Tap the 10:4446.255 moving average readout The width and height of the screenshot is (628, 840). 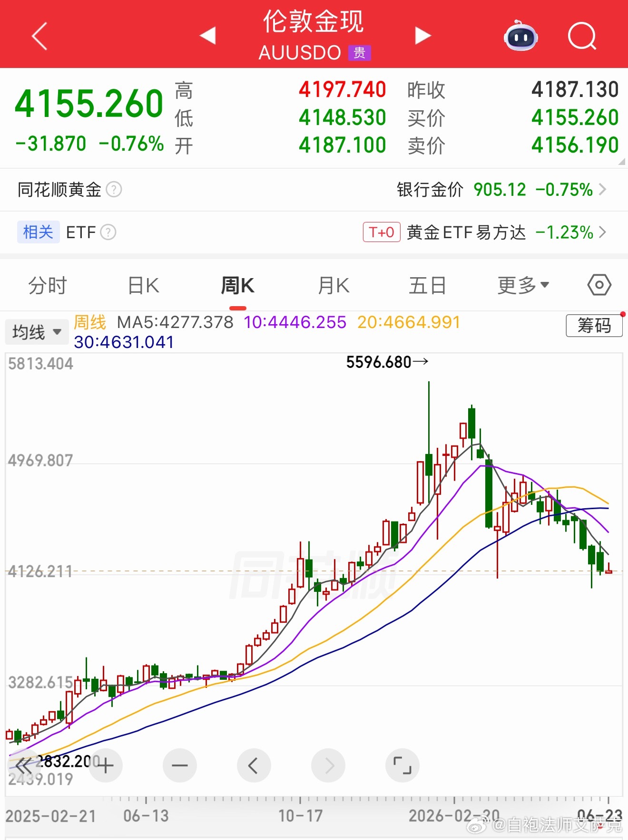[295, 322]
